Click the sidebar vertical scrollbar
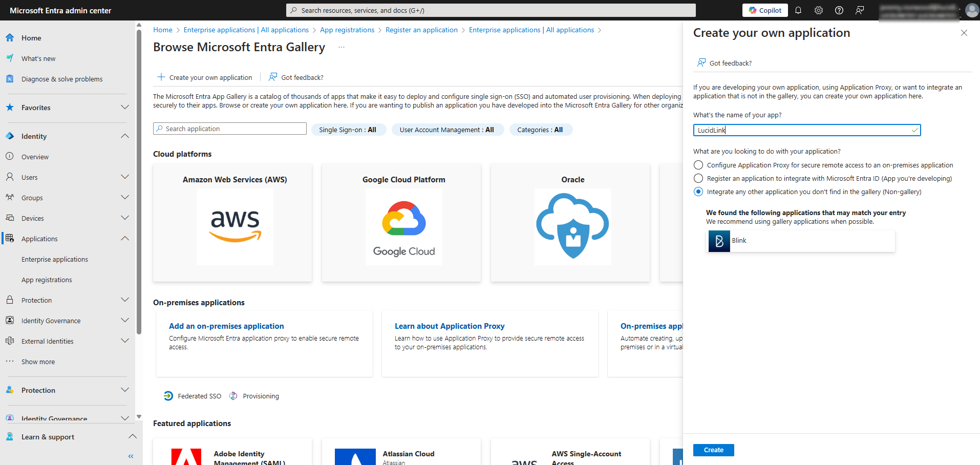Image resolution: width=980 pixels, height=465 pixels. click(x=139, y=182)
